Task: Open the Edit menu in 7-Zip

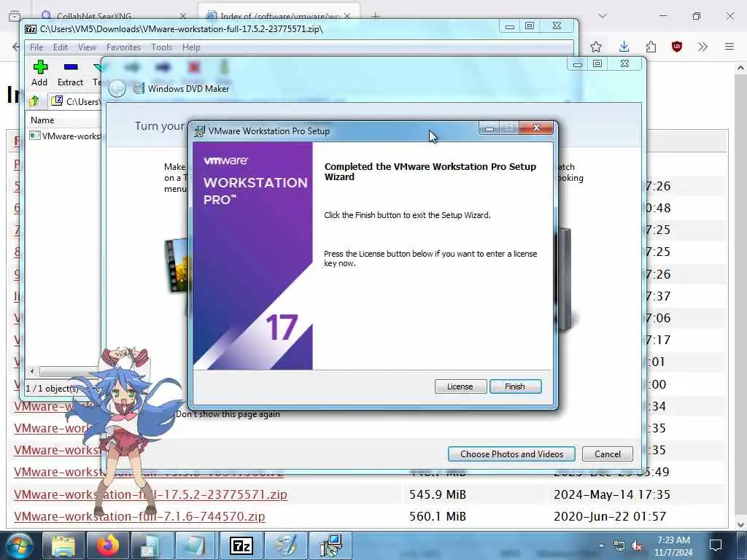Action: coord(60,47)
